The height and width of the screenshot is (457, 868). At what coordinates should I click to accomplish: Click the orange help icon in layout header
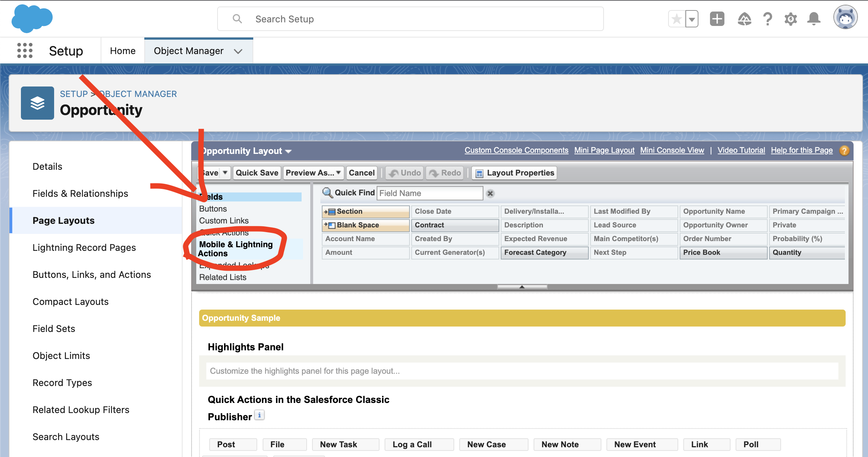coord(844,151)
